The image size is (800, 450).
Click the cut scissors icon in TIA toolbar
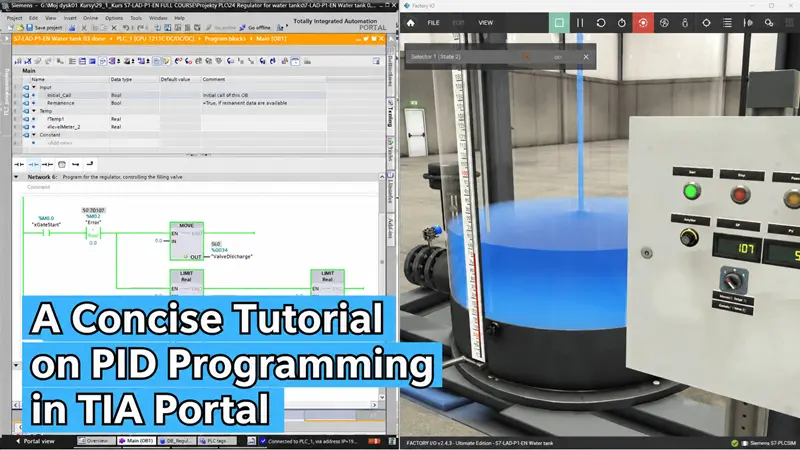[x=84, y=28]
